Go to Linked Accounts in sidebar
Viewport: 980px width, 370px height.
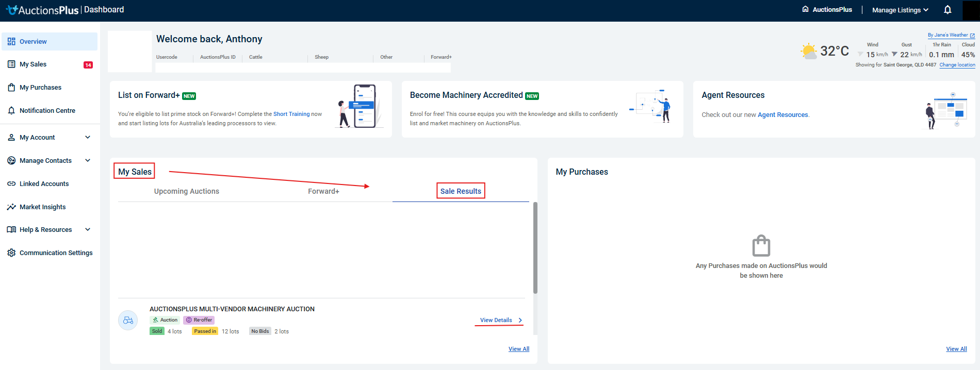(x=44, y=184)
